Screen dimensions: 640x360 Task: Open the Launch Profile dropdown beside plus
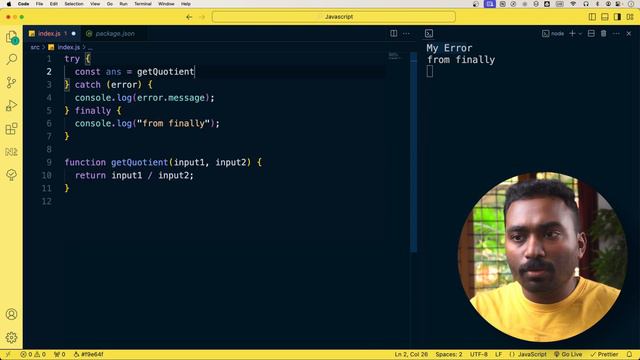pyautogui.click(x=580, y=33)
